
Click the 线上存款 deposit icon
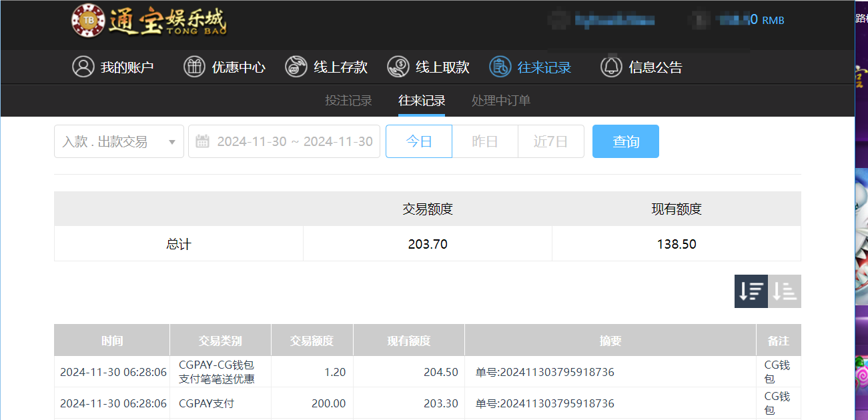click(x=296, y=67)
